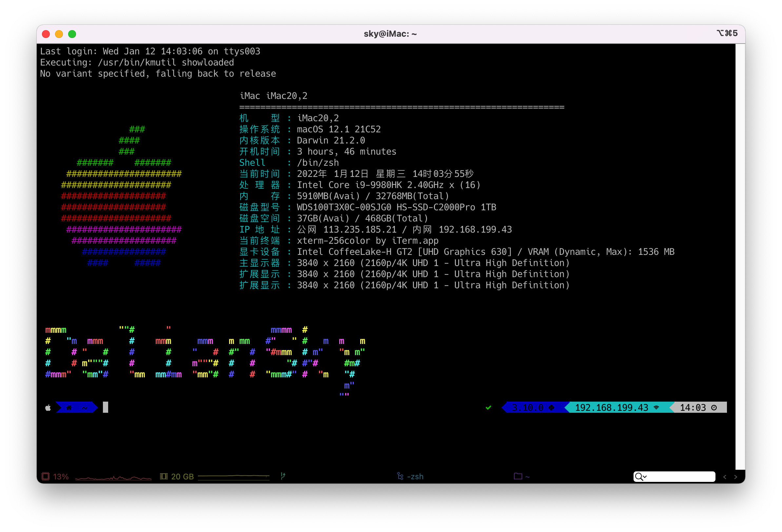Click '37GB(Avai) / 468GB(Total)' disk space

click(x=362, y=218)
